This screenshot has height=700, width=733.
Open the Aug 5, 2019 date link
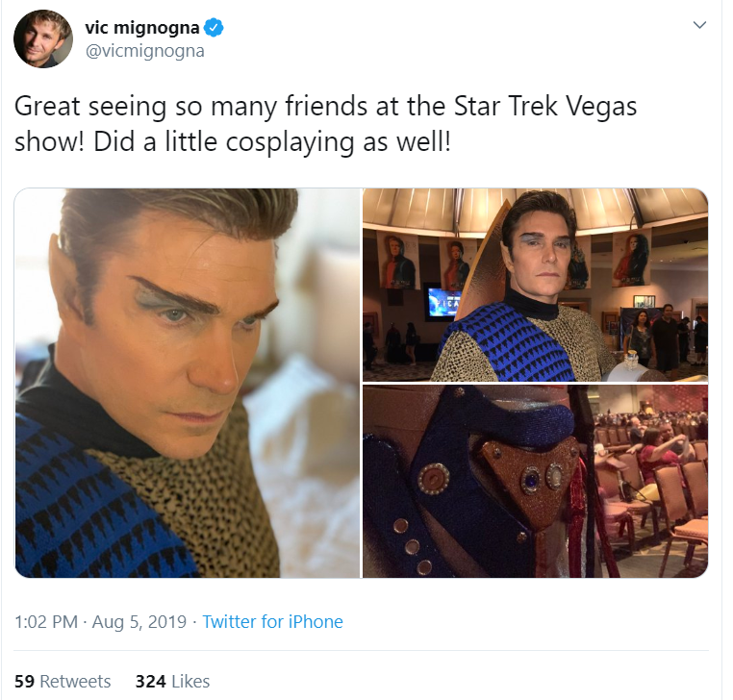point(139,622)
